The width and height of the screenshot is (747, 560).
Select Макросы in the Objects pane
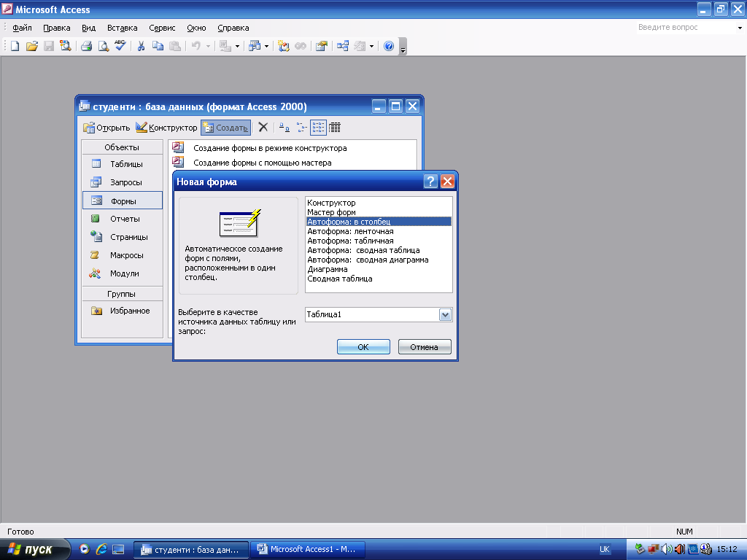coord(123,255)
